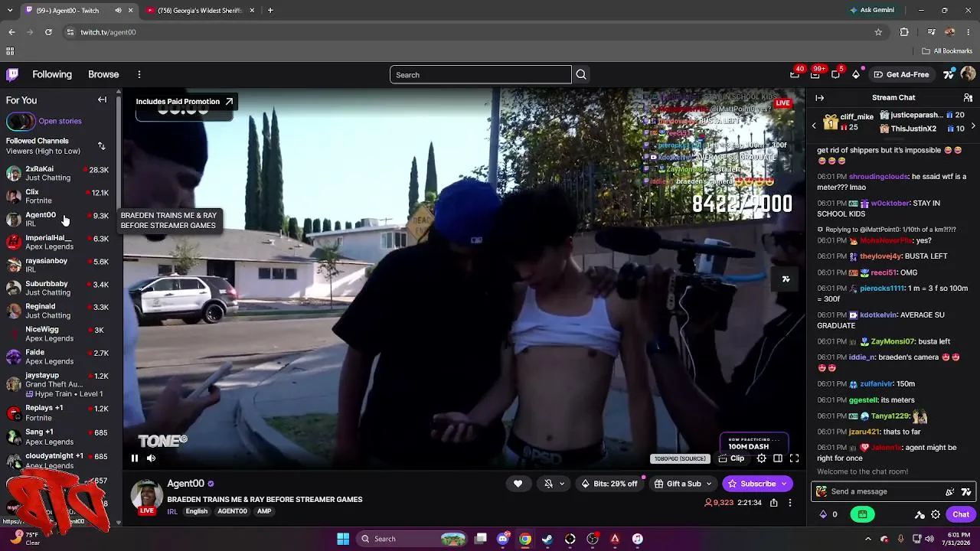Click the Twitch home logo
This screenshot has height=551, width=980.
12,74
